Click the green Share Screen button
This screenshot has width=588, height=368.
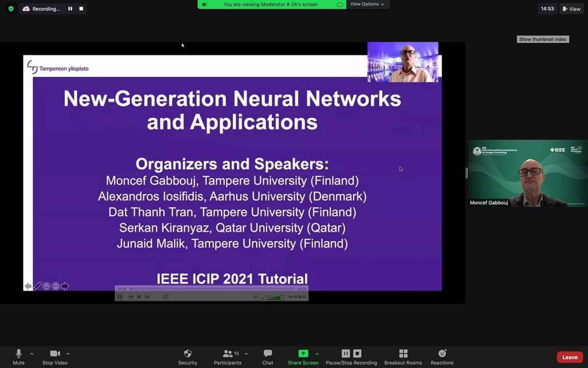tap(303, 357)
